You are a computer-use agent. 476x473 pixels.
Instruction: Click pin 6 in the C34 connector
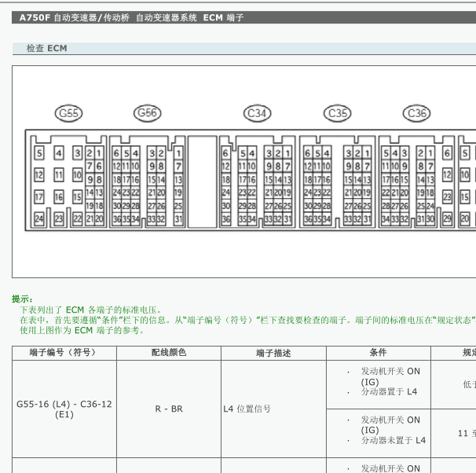[225, 153]
